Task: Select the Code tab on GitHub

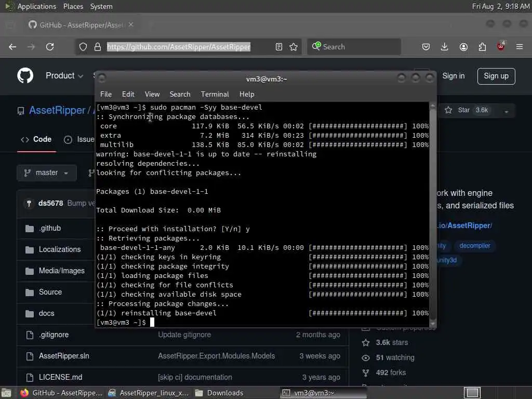Action: pyautogui.click(x=36, y=139)
